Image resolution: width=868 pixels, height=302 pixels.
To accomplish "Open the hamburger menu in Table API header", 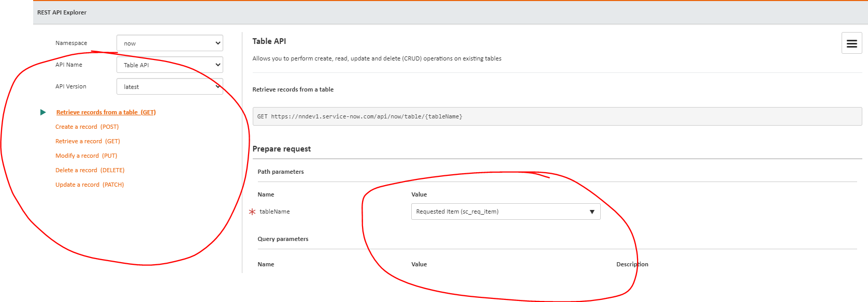I will click(851, 43).
